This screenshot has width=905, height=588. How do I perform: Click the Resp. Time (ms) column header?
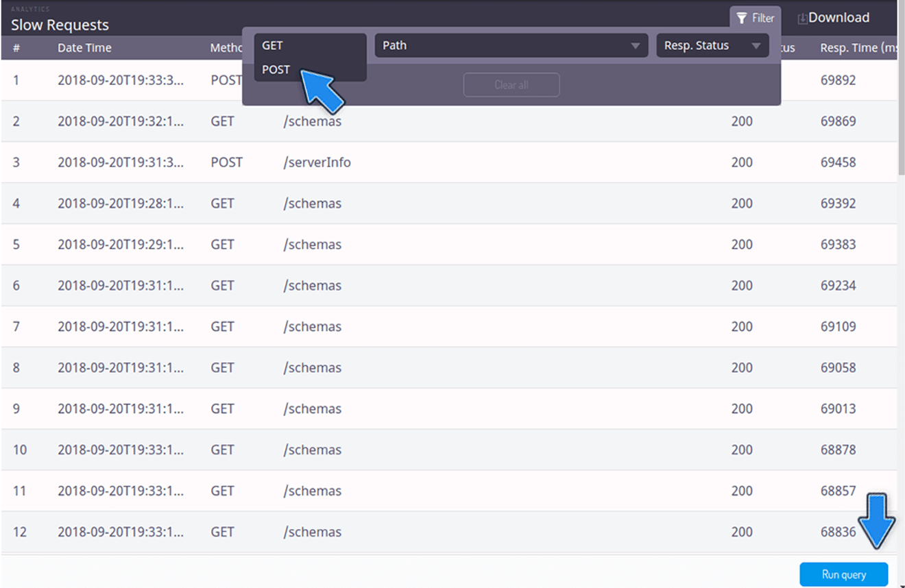click(858, 48)
